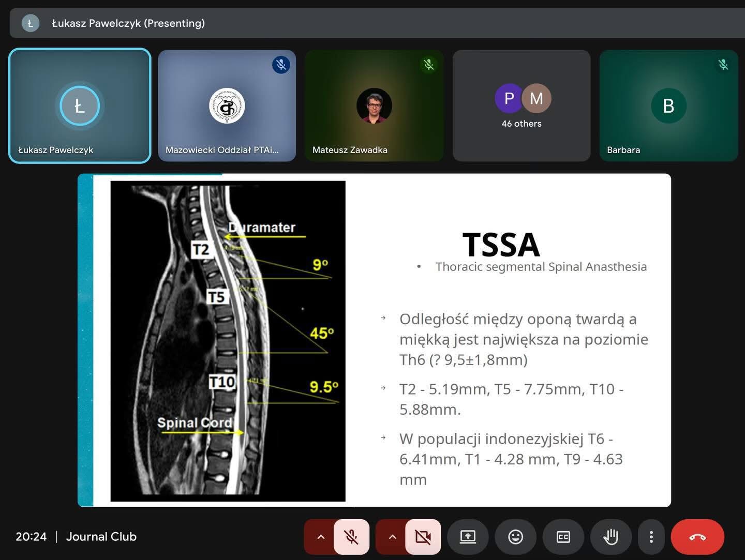This screenshot has height=560, width=745.
Task: Unmute the microphone
Action: pyautogui.click(x=351, y=537)
